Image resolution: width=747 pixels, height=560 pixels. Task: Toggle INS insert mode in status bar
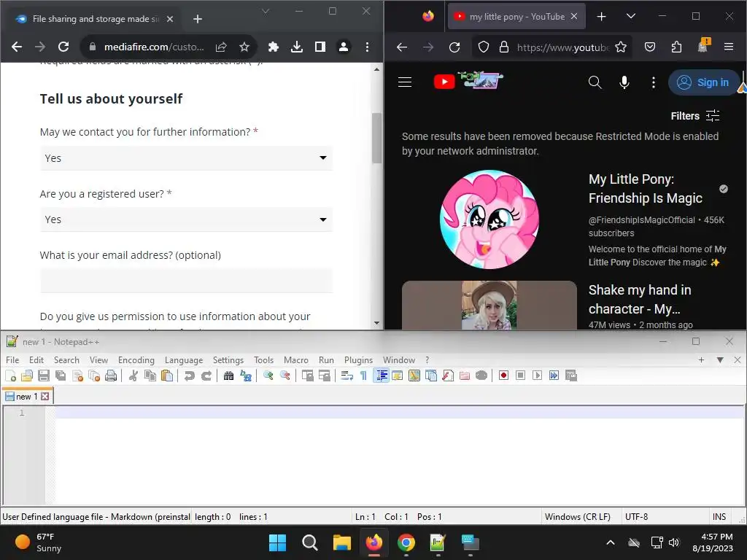click(719, 517)
